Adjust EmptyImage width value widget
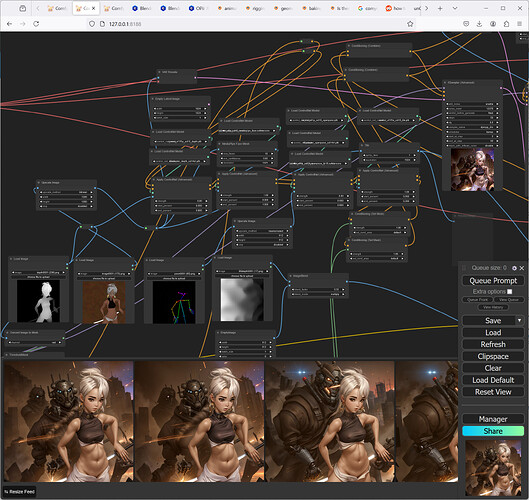 [245, 342]
